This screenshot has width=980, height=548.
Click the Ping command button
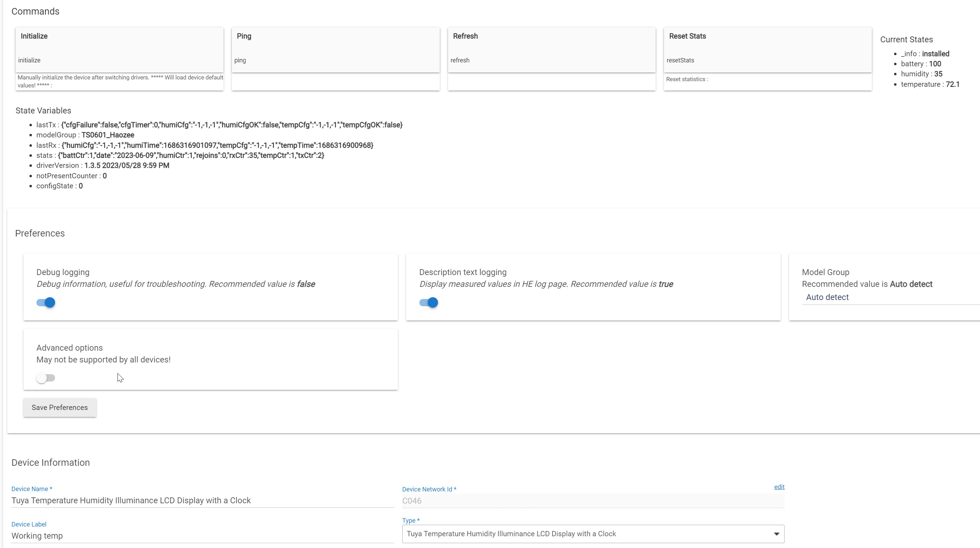(x=335, y=50)
